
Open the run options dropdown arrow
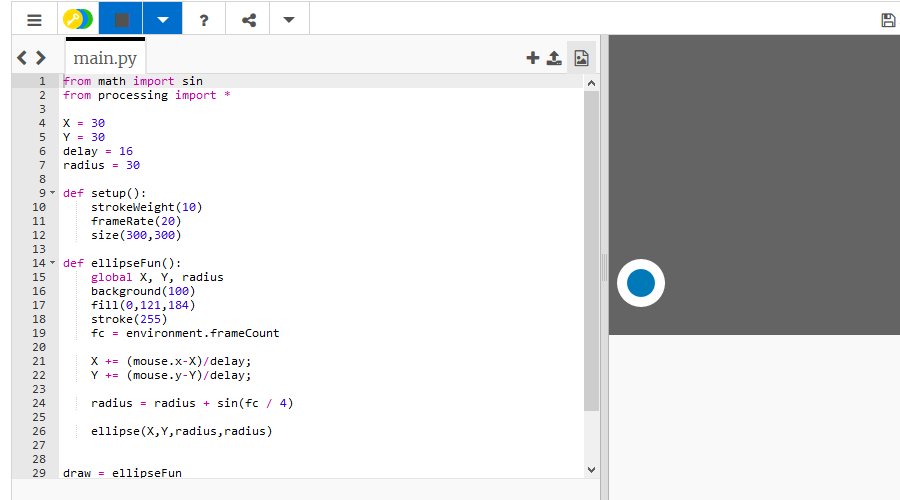point(163,20)
